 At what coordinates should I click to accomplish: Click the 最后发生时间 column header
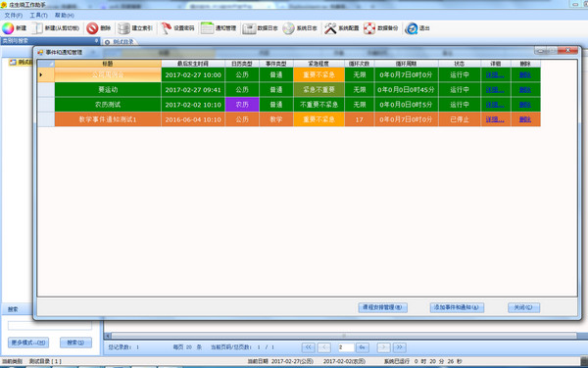click(x=193, y=64)
